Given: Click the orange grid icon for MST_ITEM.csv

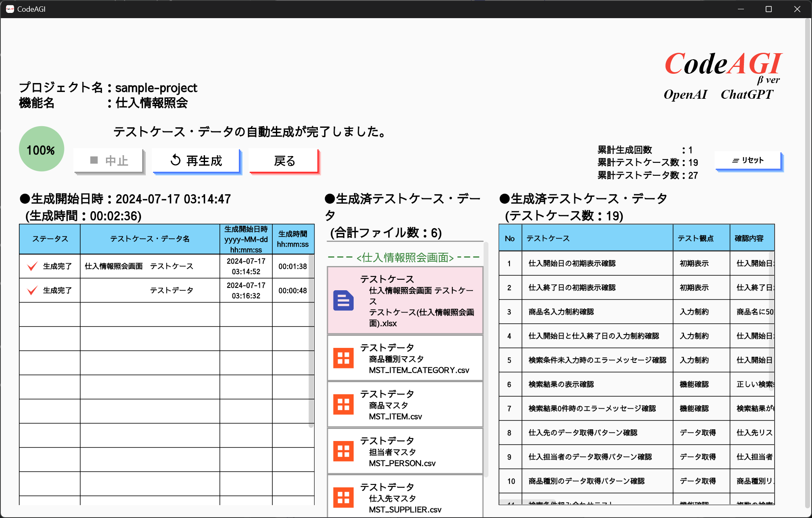Looking at the screenshot, I should [x=343, y=404].
